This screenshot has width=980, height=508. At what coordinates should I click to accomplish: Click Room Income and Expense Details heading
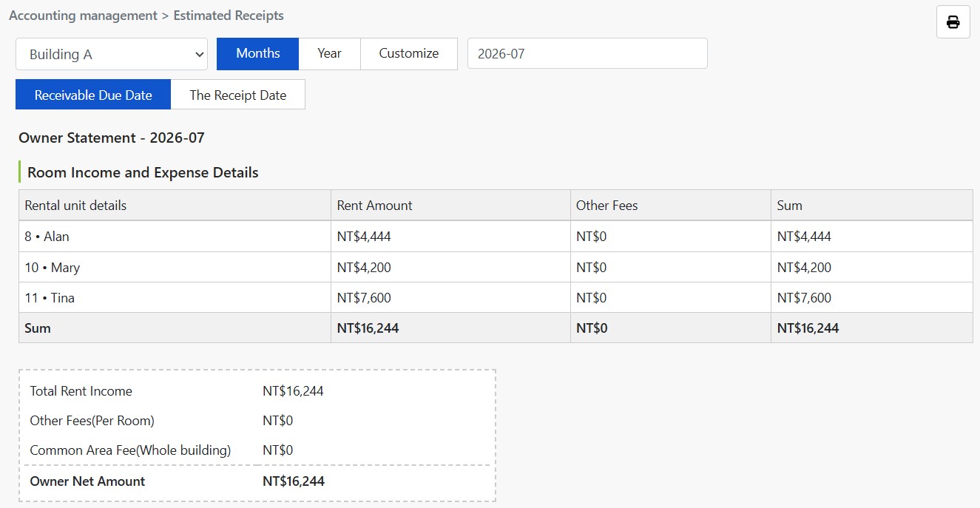(143, 172)
